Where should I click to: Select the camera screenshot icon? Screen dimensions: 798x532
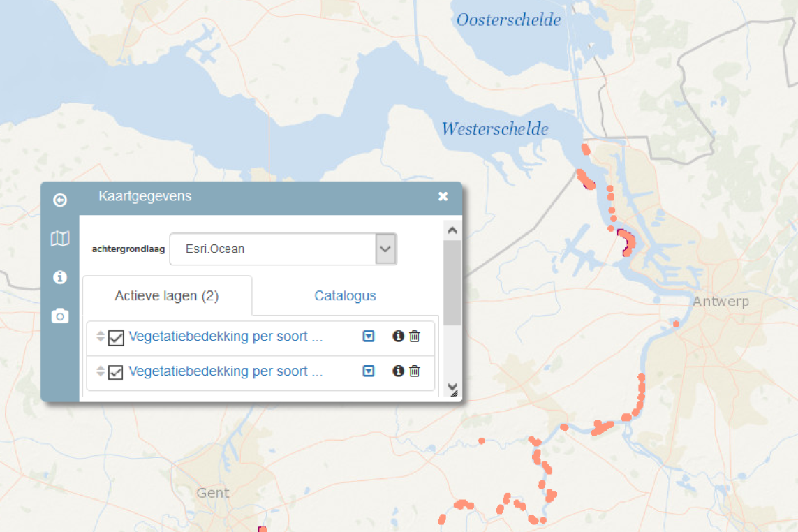60,316
